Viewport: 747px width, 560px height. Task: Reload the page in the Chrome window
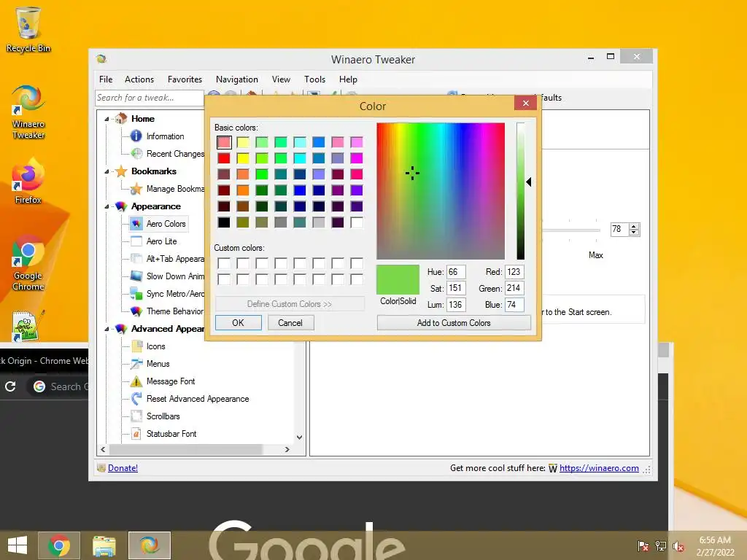tap(10, 386)
